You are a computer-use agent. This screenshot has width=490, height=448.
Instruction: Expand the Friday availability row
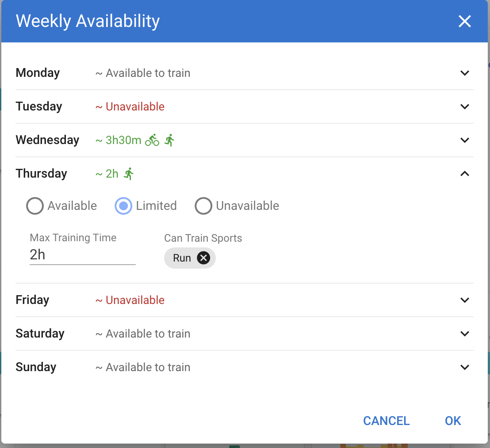pos(464,300)
